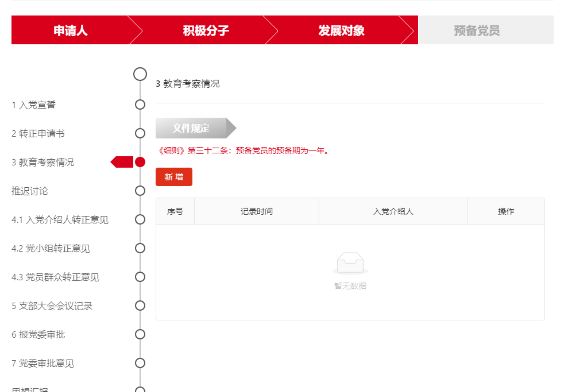Click the timeline circle beside 转正申请书
The width and height of the screenshot is (566, 392).
pos(140,133)
